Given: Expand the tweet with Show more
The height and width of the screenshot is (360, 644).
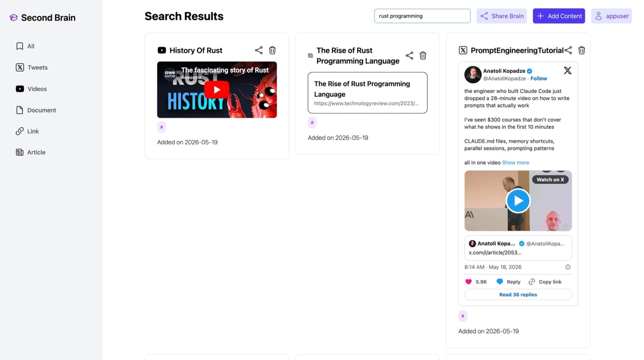Looking at the screenshot, I should tap(516, 163).
